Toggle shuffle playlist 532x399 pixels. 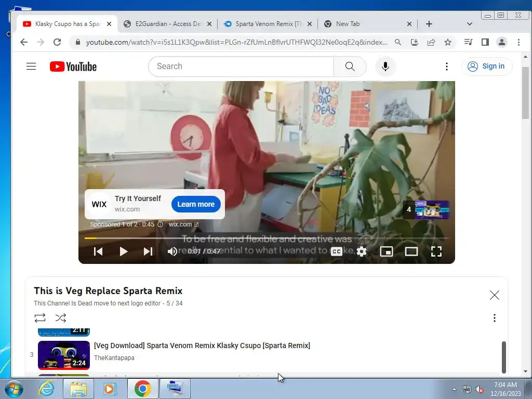(61, 318)
